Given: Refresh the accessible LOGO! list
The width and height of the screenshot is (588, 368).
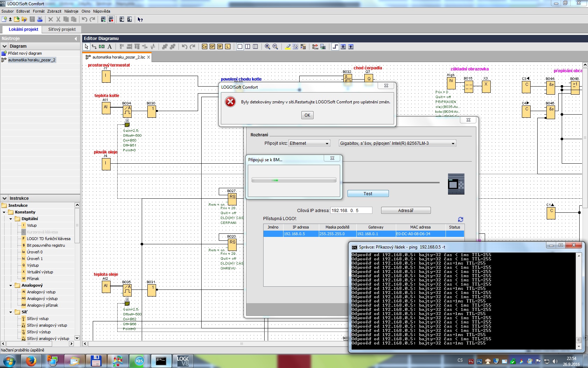Looking at the screenshot, I should click(x=461, y=219).
